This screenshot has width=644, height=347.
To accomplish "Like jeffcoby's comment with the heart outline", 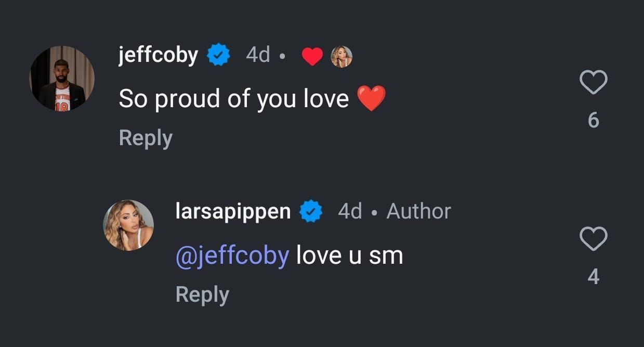I will 593,83.
